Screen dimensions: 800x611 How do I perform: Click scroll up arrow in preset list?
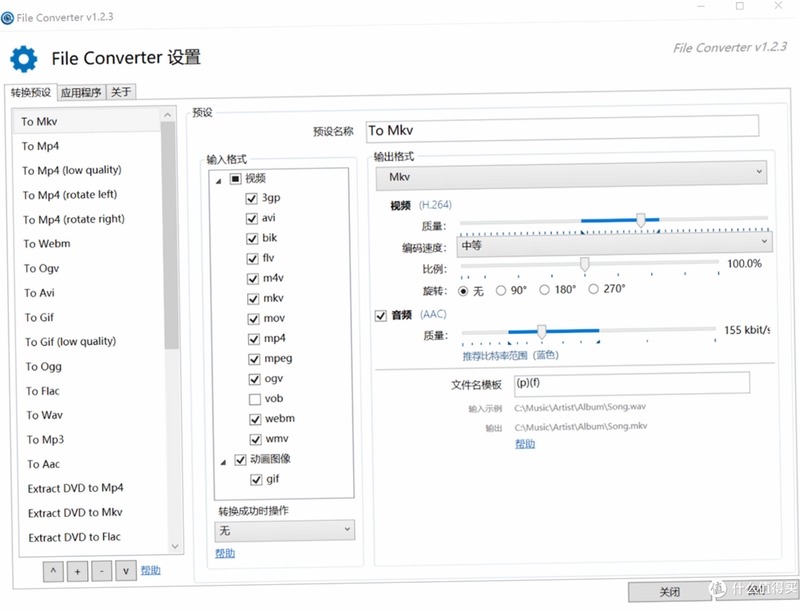(167, 116)
